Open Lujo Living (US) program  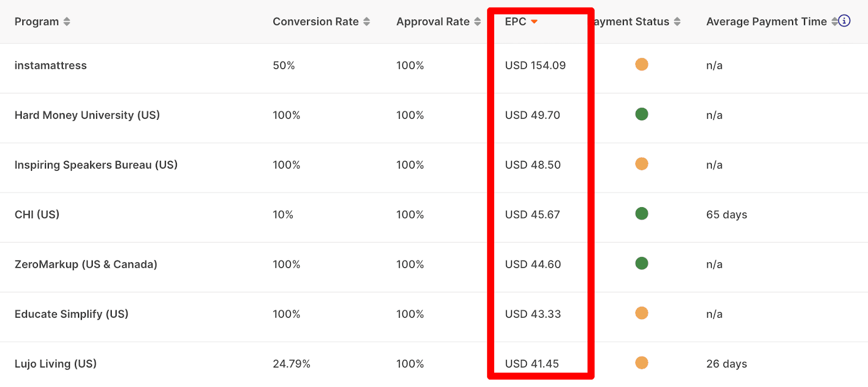pyautogui.click(x=55, y=364)
